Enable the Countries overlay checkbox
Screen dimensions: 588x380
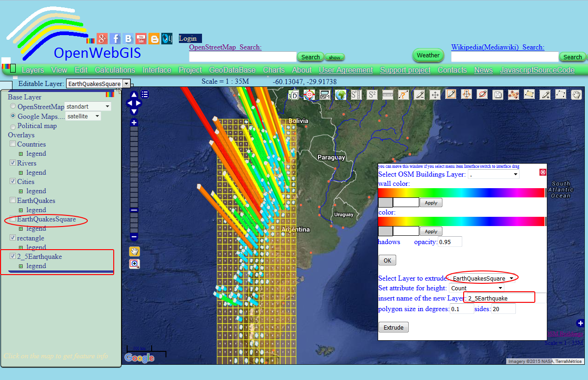point(12,144)
